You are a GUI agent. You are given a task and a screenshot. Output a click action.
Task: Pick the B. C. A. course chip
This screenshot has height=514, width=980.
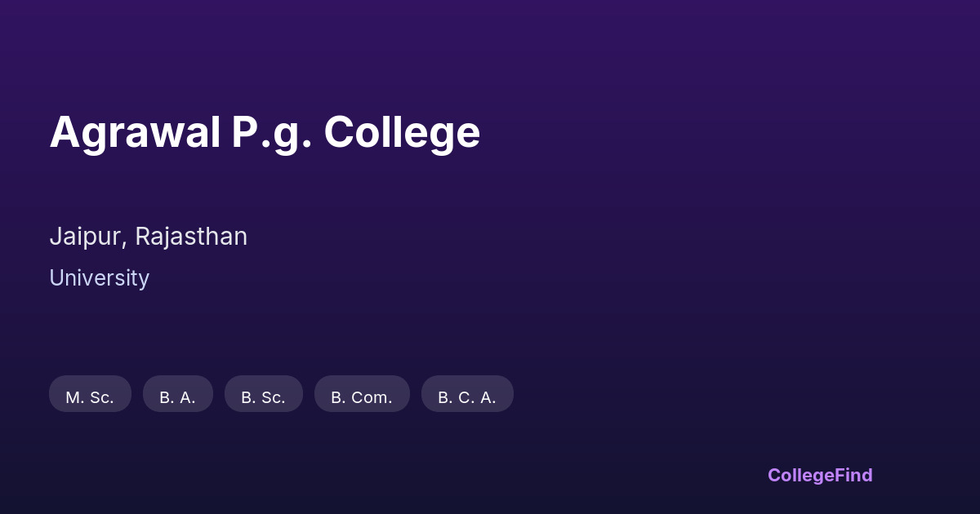(466, 395)
